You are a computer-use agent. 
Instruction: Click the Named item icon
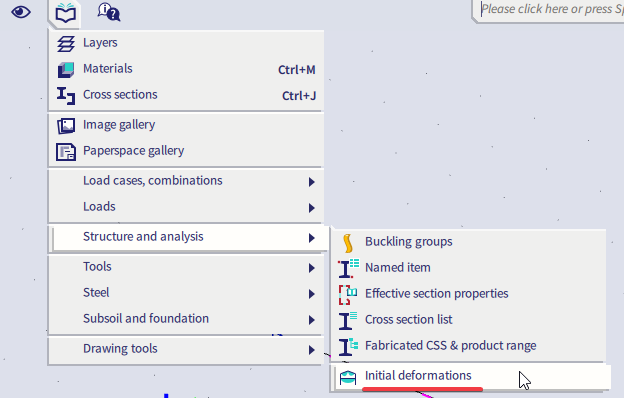tap(348, 268)
